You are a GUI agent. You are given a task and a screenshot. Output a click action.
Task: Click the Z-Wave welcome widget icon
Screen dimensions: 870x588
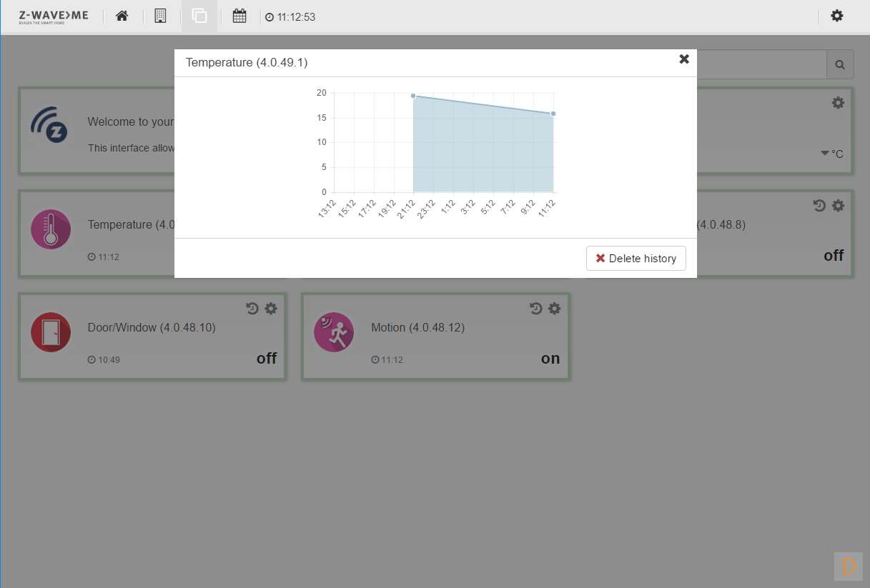click(x=51, y=126)
